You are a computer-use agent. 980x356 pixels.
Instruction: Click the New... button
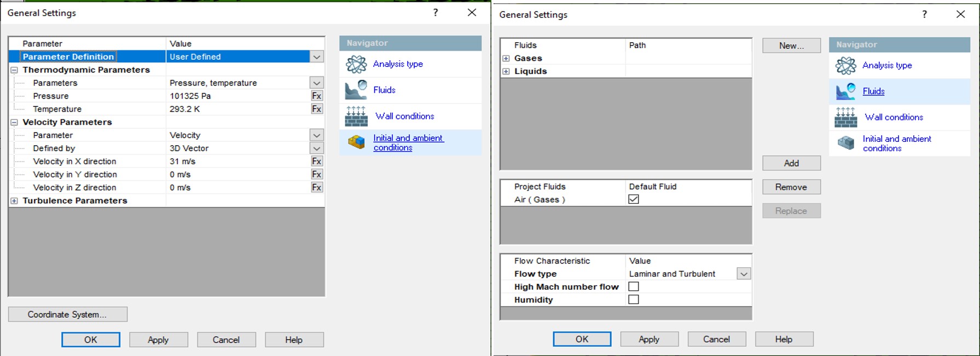click(791, 45)
